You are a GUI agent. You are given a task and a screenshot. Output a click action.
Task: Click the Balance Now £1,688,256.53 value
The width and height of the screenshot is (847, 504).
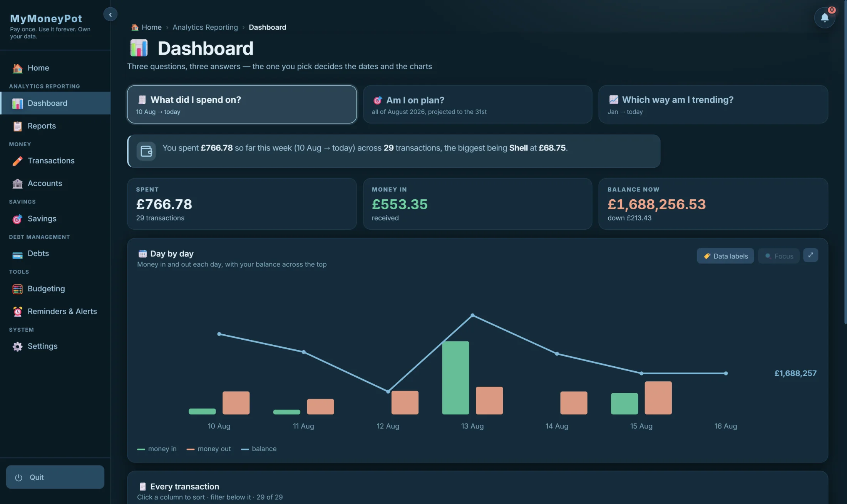(x=656, y=204)
